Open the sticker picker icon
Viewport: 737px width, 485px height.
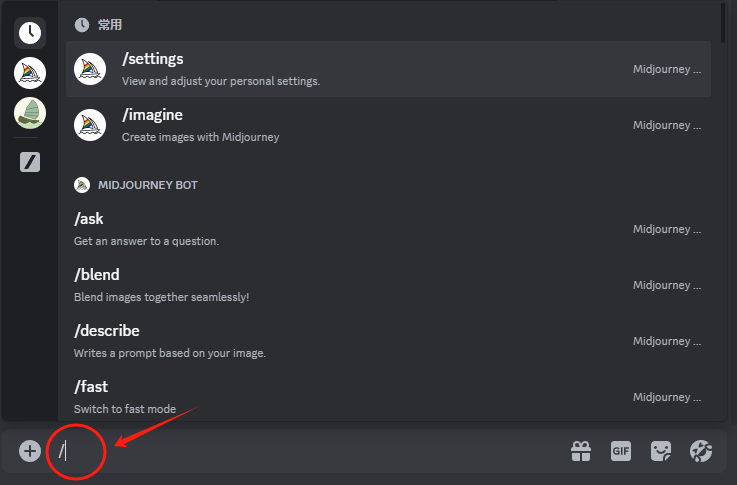[x=661, y=451]
